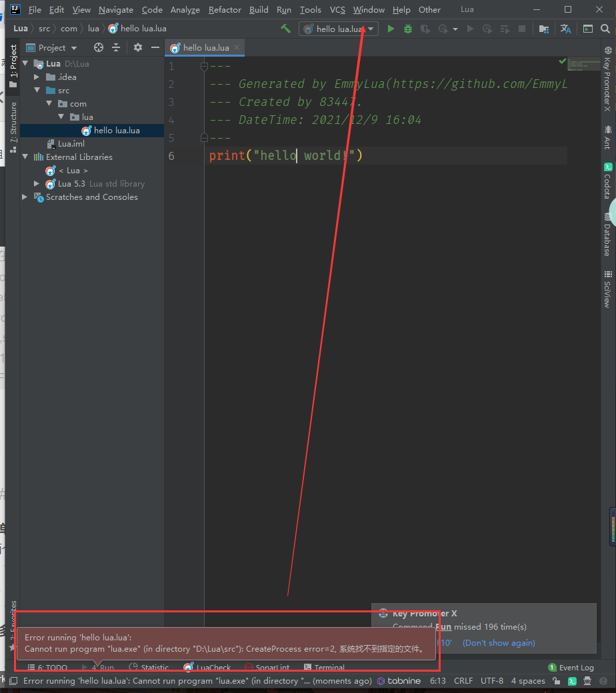Click the tabnine status bar widget

click(x=399, y=680)
